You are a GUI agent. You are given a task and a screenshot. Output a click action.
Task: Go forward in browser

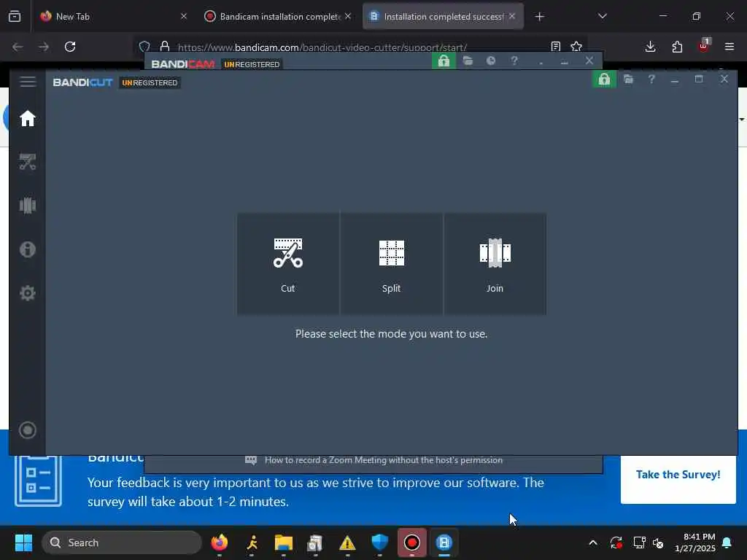[44, 47]
